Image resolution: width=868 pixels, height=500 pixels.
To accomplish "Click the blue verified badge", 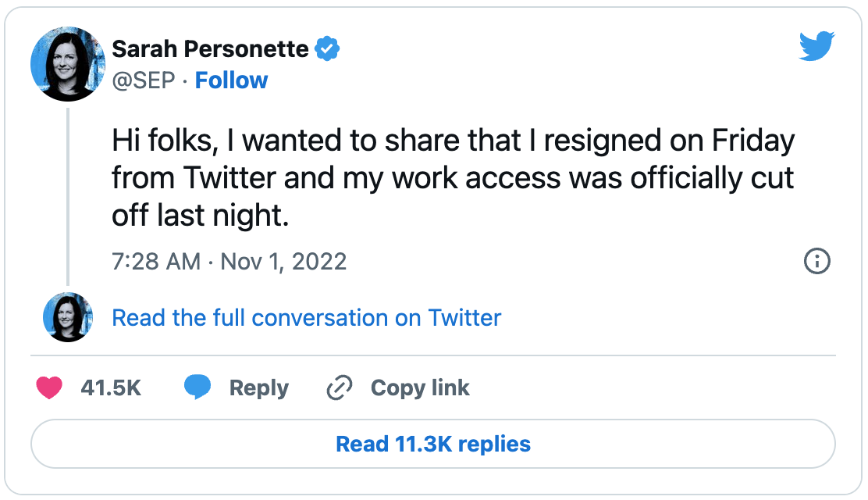I will pos(327,49).
